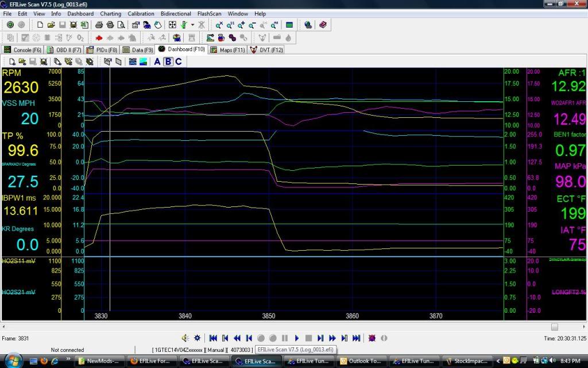Click the globe web icon
The width and height of the screenshot is (588, 368).
point(308,25)
